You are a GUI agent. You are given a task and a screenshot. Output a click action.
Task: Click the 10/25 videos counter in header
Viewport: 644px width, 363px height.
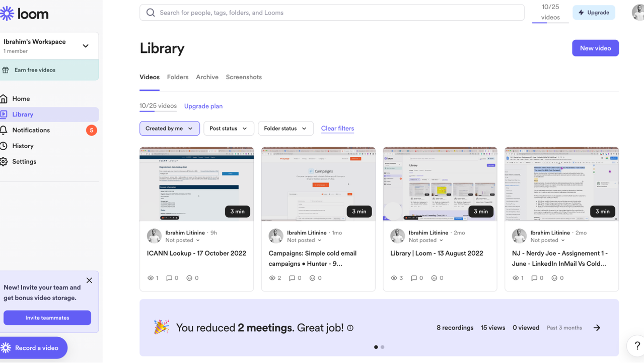(x=550, y=12)
